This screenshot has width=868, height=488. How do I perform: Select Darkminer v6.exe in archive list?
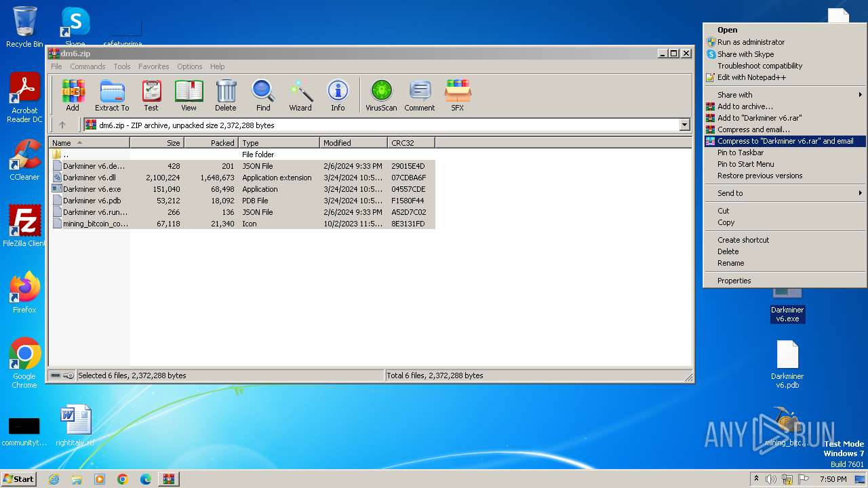[242, 189]
